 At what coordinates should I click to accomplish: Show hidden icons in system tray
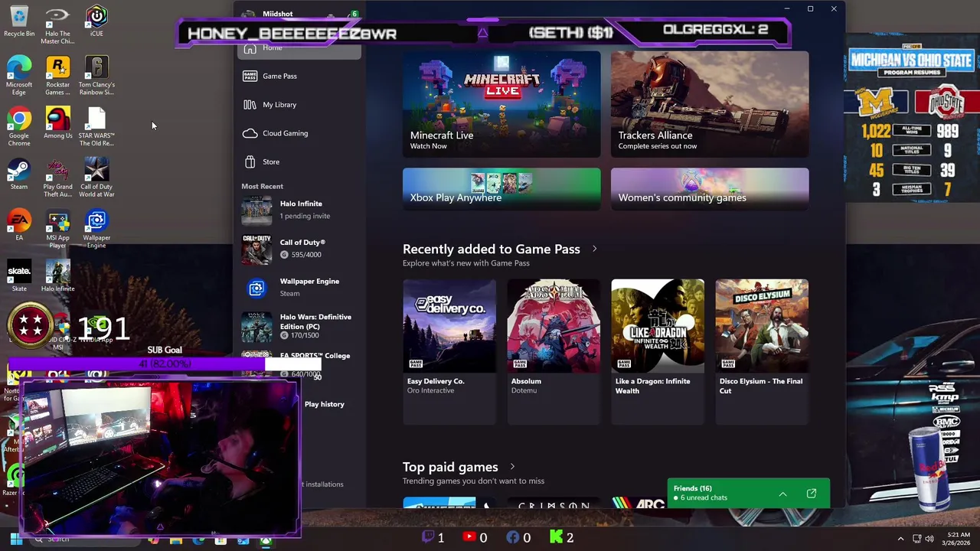[x=900, y=539]
